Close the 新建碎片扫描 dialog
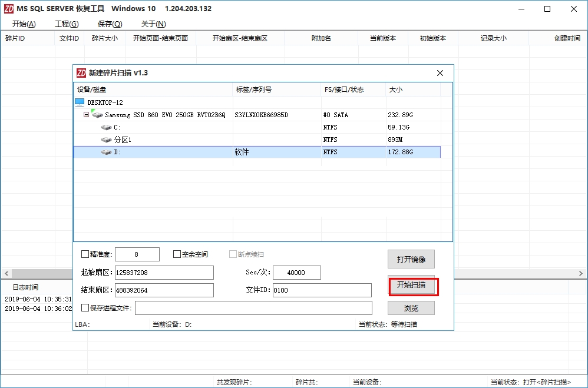This screenshot has height=388, width=588. tap(440, 73)
